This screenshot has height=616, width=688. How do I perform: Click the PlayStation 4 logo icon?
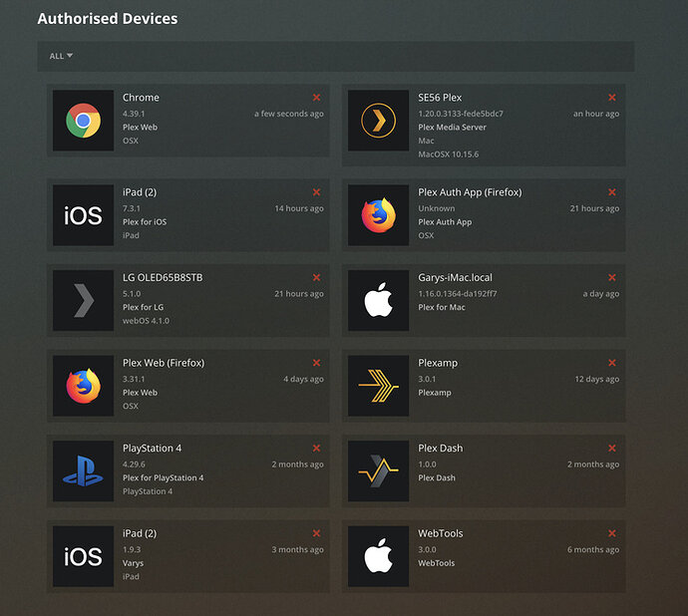84,471
